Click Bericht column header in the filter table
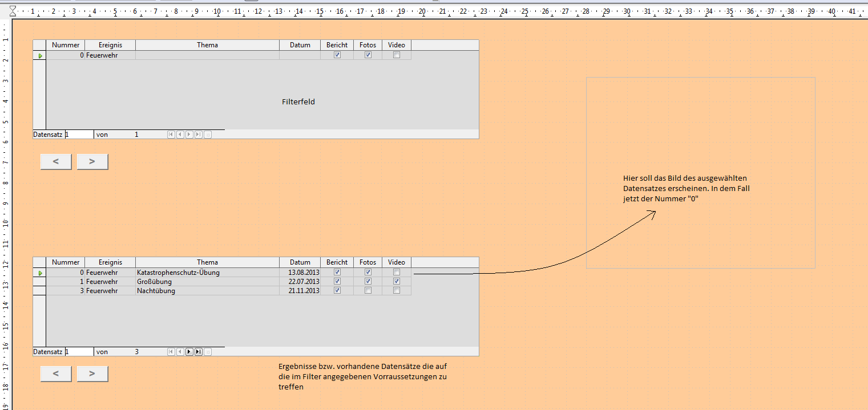The height and width of the screenshot is (410, 868). pyautogui.click(x=337, y=45)
